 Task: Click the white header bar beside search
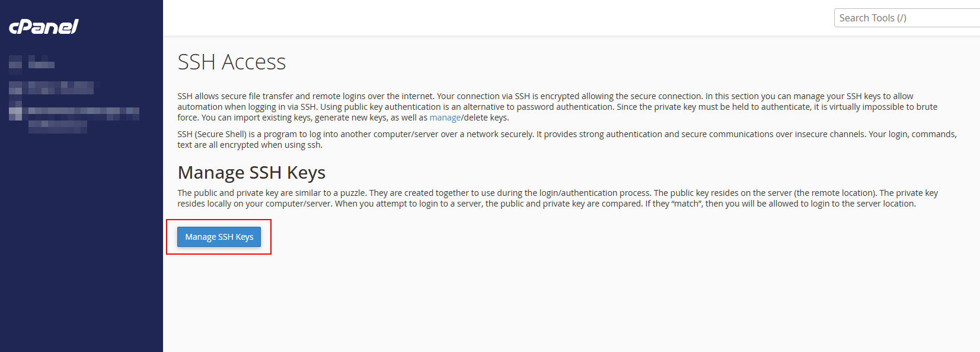[498, 18]
